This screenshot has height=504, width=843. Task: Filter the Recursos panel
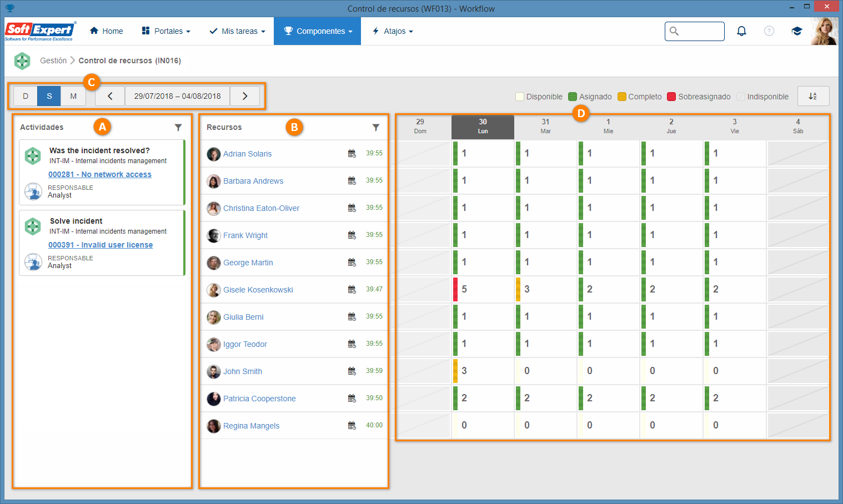click(x=376, y=127)
